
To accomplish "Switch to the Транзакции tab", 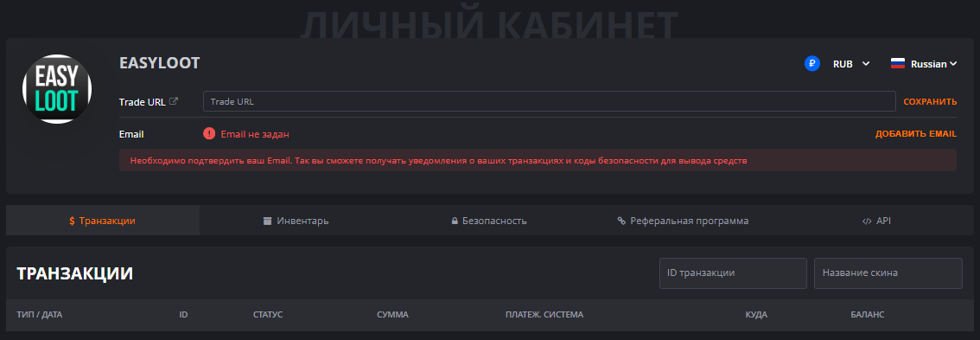I will (103, 221).
